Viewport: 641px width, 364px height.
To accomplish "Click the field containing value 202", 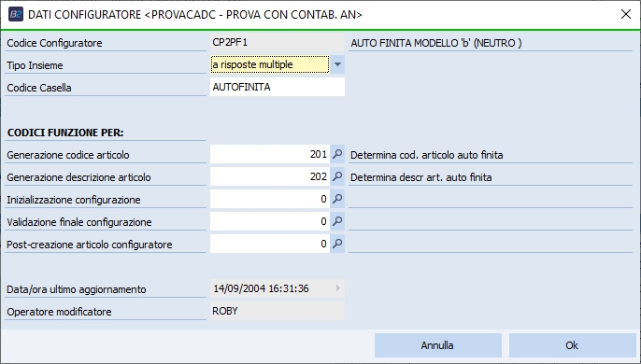I will click(270, 176).
